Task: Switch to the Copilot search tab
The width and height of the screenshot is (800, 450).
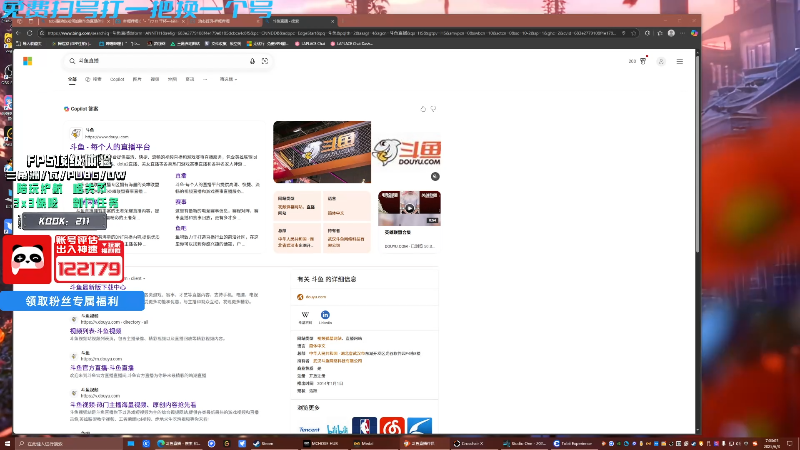Action: [x=117, y=79]
